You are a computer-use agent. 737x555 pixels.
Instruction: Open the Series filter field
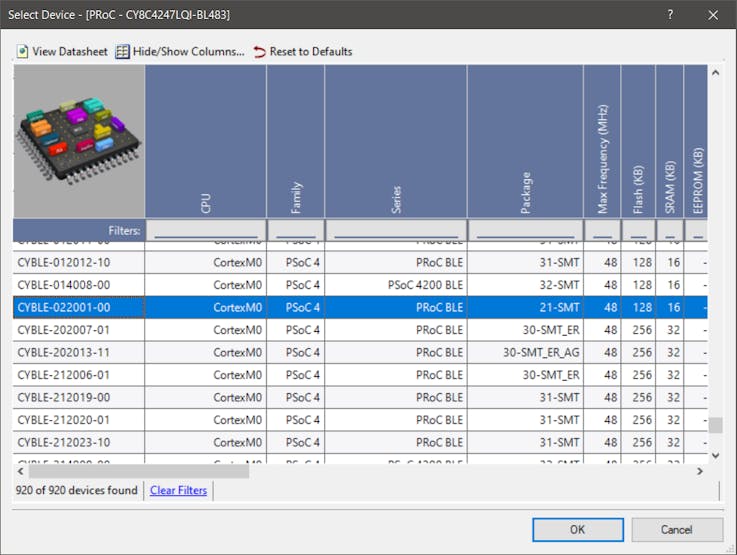[395, 231]
